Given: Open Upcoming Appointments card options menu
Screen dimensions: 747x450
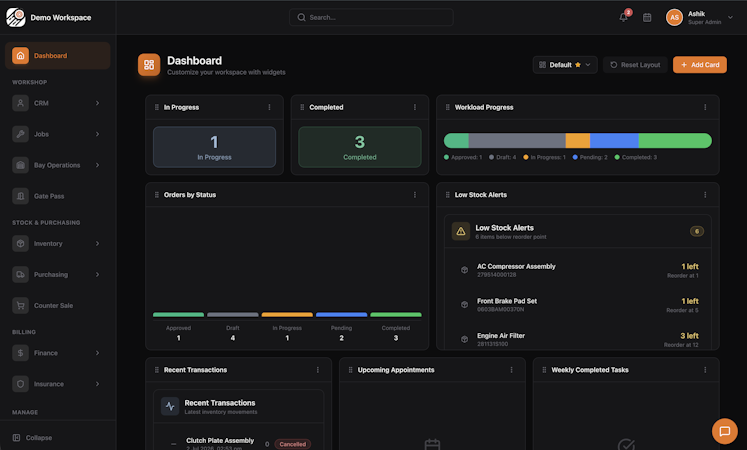Looking at the screenshot, I should point(512,370).
